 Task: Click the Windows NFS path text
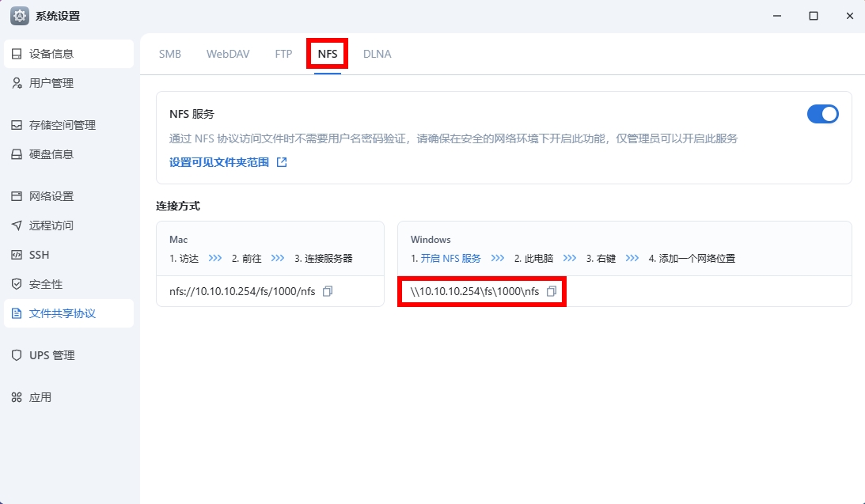tap(475, 291)
